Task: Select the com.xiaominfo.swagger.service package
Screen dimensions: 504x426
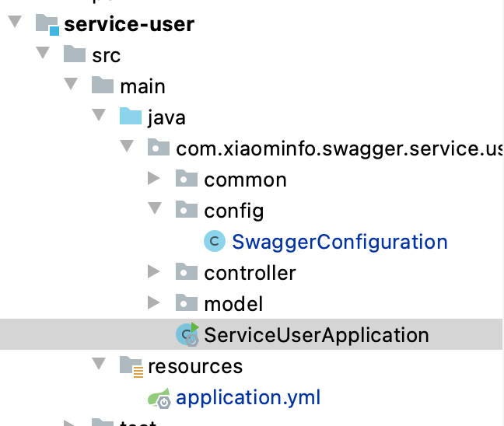Action: click(x=339, y=148)
